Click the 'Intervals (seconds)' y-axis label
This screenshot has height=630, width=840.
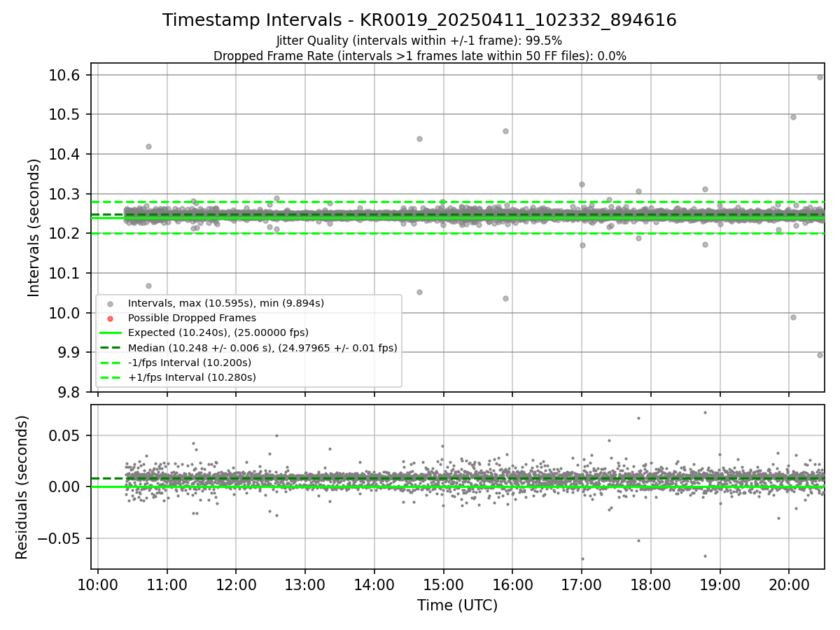pyautogui.click(x=34, y=227)
